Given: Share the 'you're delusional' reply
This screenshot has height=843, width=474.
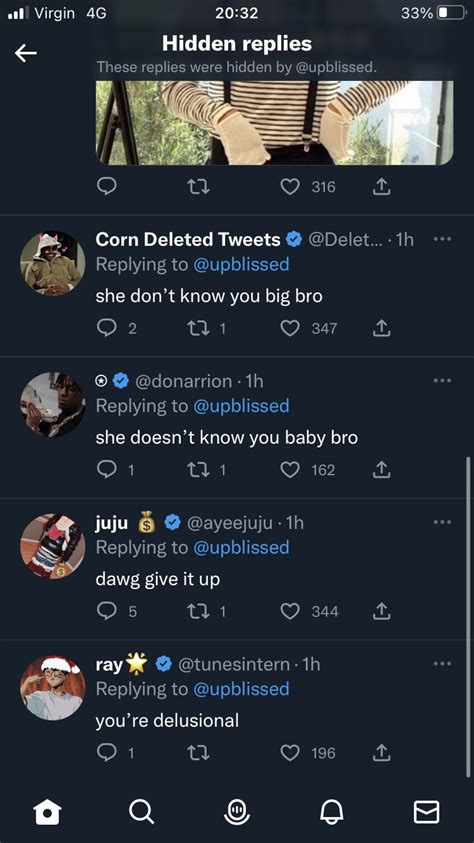Looking at the screenshot, I should click(381, 753).
